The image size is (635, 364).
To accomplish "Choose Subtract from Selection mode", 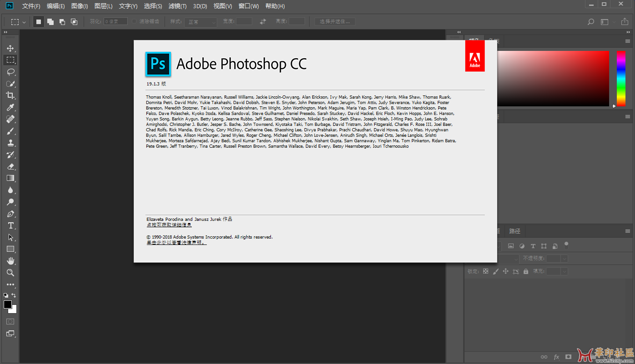I will click(x=62, y=21).
